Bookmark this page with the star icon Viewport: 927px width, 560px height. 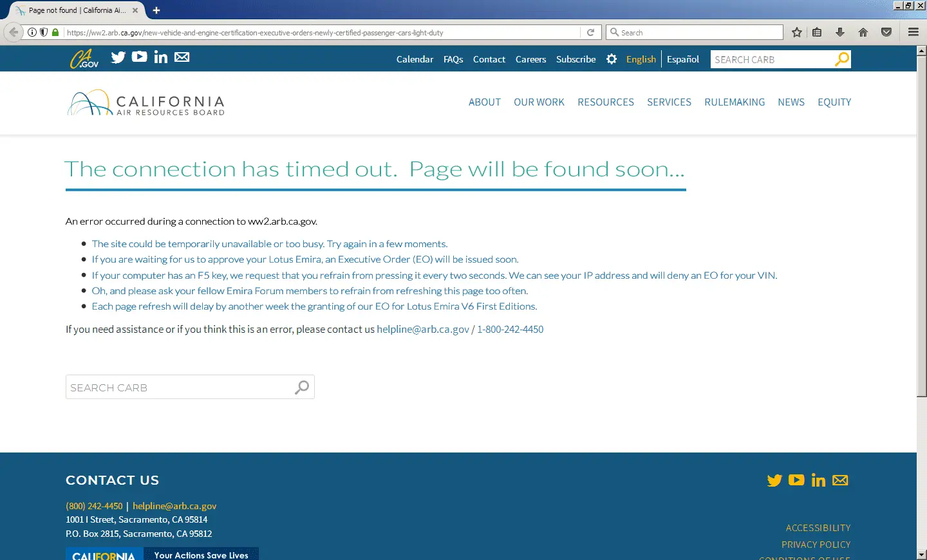(x=797, y=32)
